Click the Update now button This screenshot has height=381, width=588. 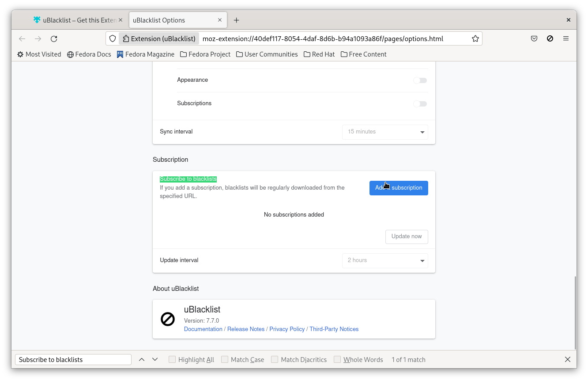pyautogui.click(x=407, y=236)
